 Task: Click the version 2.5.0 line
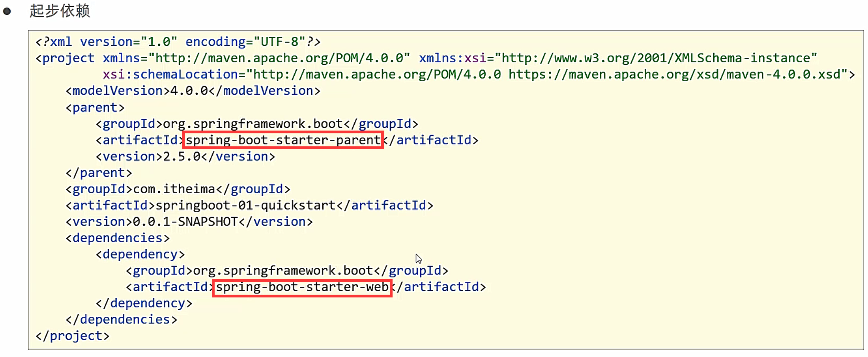[185, 157]
